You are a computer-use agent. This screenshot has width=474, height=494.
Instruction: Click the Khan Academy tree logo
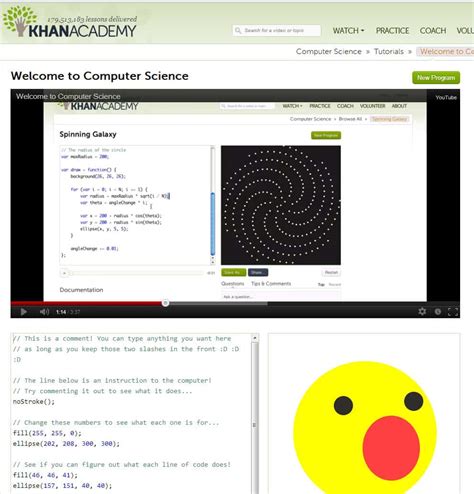tap(20, 21)
